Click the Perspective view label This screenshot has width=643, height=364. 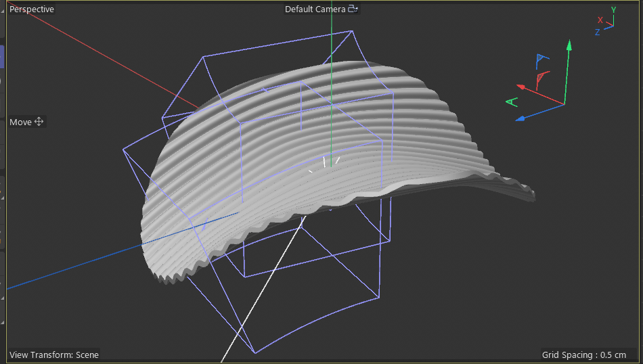pos(32,9)
